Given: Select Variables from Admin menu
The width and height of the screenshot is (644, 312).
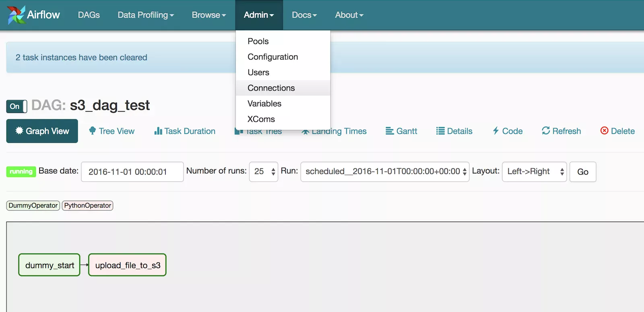Looking at the screenshot, I should (283, 104).
